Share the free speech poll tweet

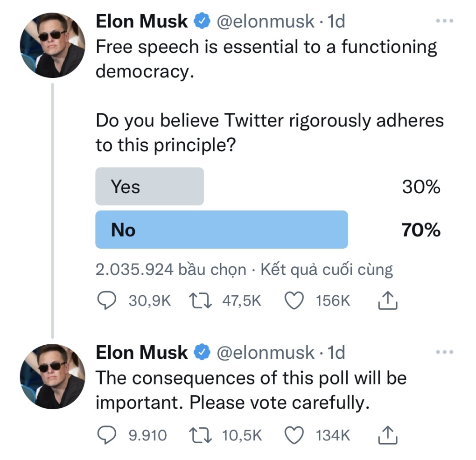click(387, 301)
